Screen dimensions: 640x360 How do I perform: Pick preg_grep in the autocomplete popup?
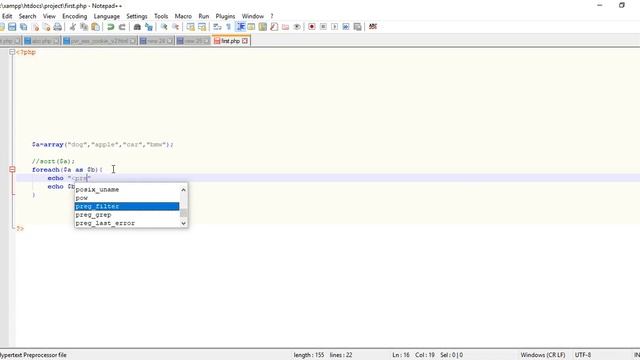127,215
